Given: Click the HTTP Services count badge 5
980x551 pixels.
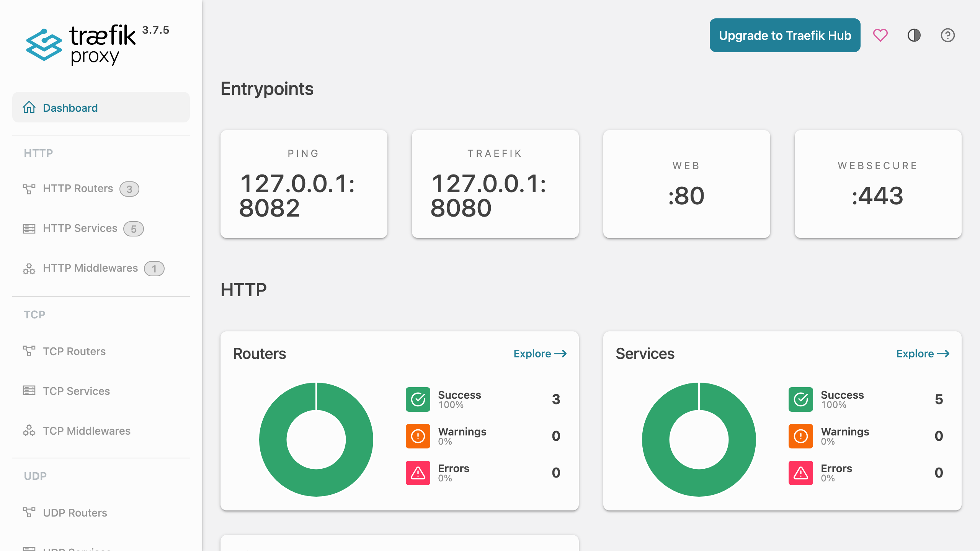Looking at the screenshot, I should click(134, 229).
